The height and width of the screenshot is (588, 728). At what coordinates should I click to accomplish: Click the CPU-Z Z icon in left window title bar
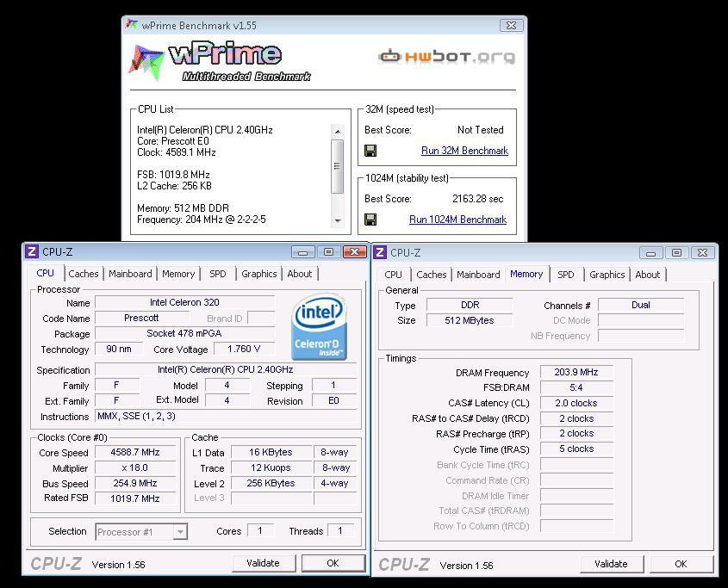pyautogui.click(x=32, y=251)
